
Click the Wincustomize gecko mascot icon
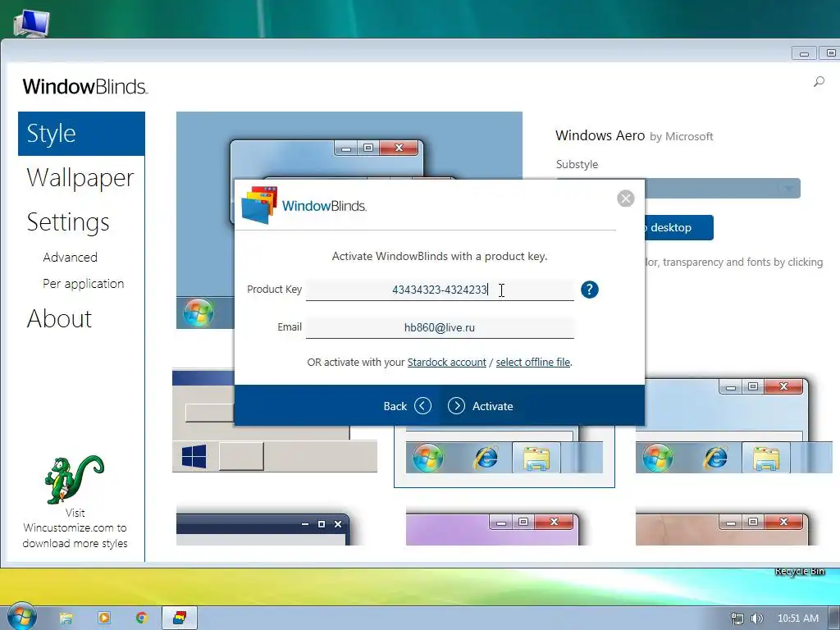(x=75, y=479)
